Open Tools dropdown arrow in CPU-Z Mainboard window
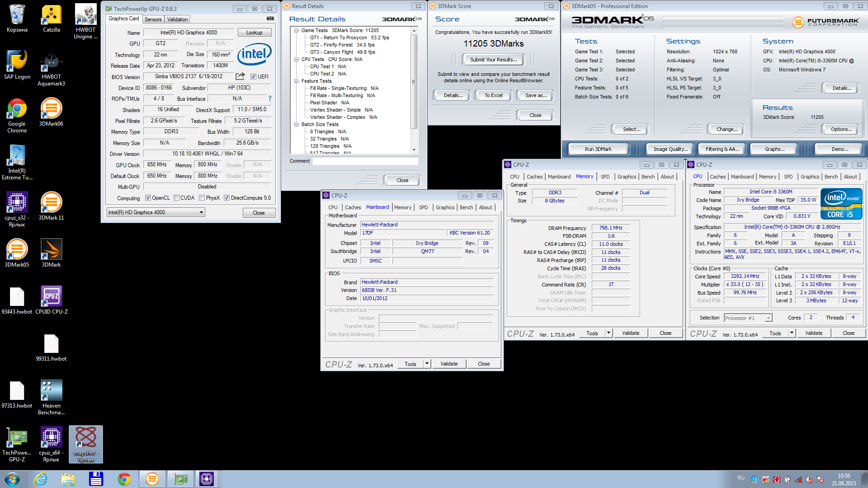The image size is (868, 488). pos(427,364)
